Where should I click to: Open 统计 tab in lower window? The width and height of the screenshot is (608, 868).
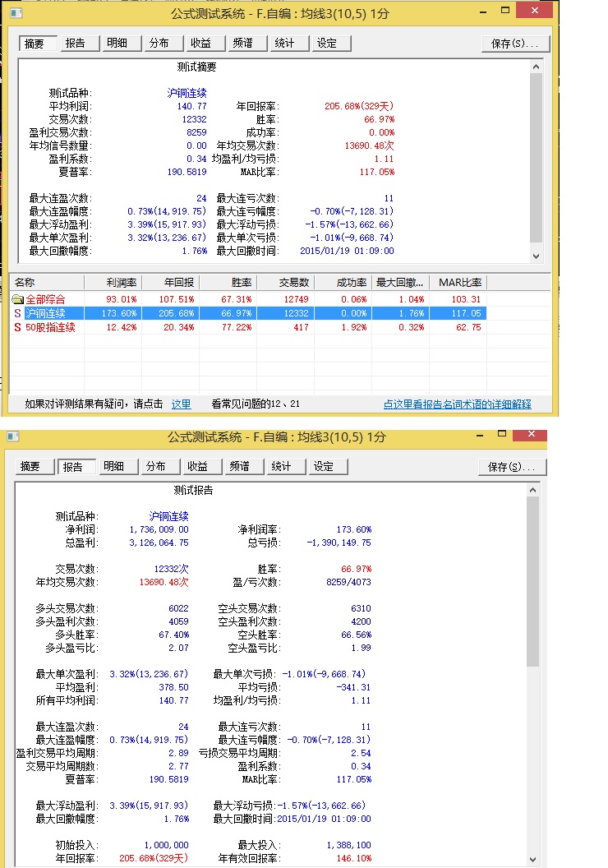coord(286,467)
